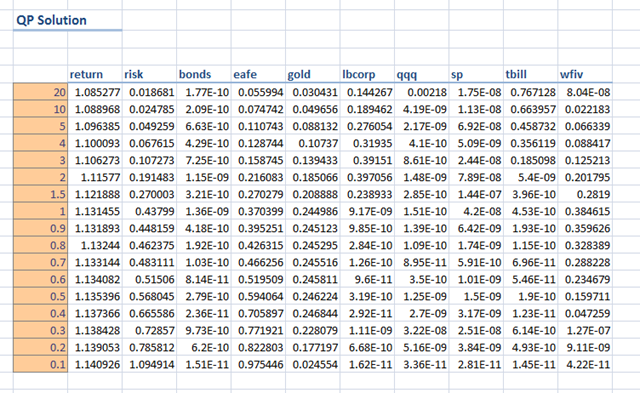
Task: Select return value 1.088968
Action: pyautogui.click(x=95, y=109)
